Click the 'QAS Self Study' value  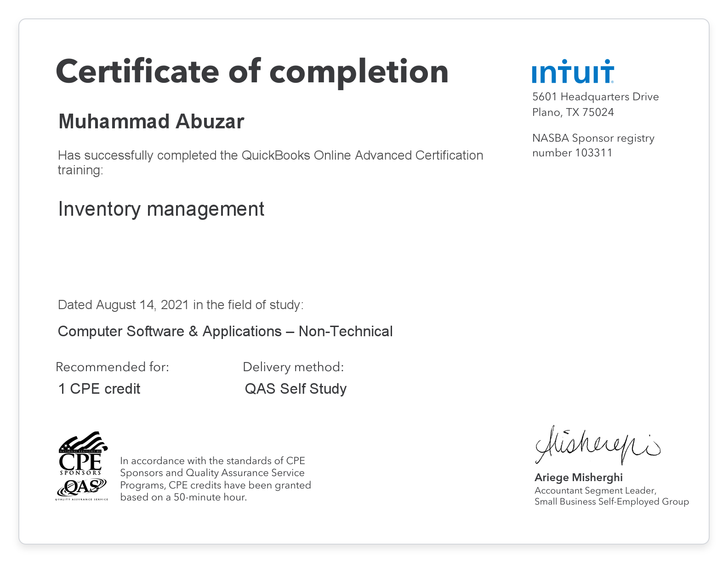point(296,389)
